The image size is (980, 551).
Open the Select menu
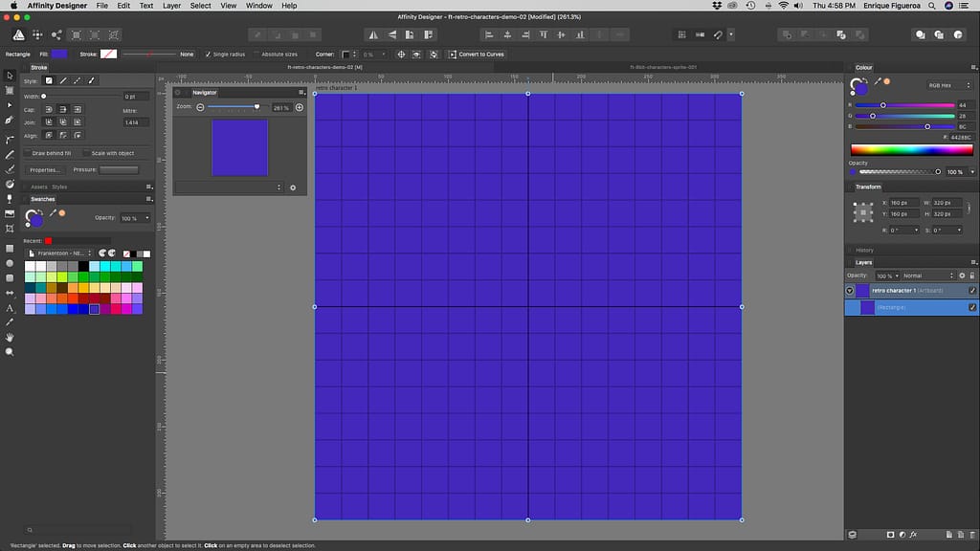pyautogui.click(x=201, y=6)
